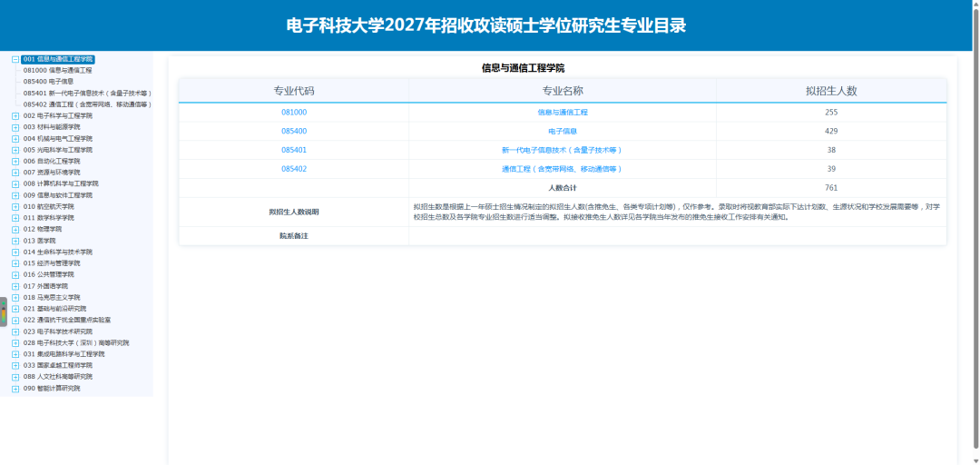980x465 pixels.
Task: Select 009 信息与软件工程学院 label
Action: pos(57,195)
